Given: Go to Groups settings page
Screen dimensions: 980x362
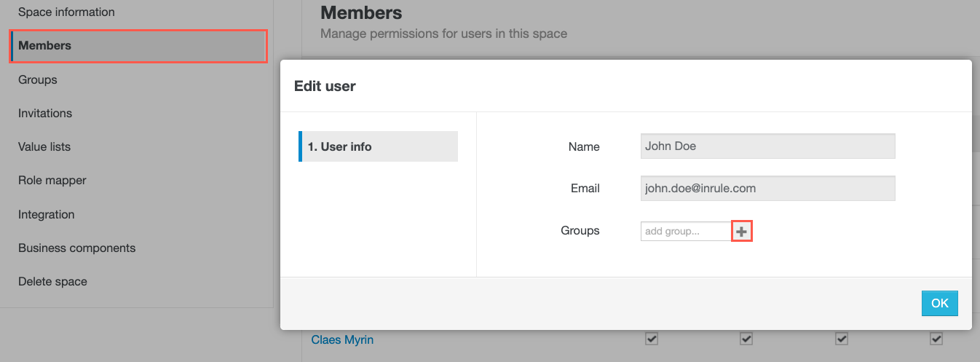Looking at the screenshot, I should [38, 79].
